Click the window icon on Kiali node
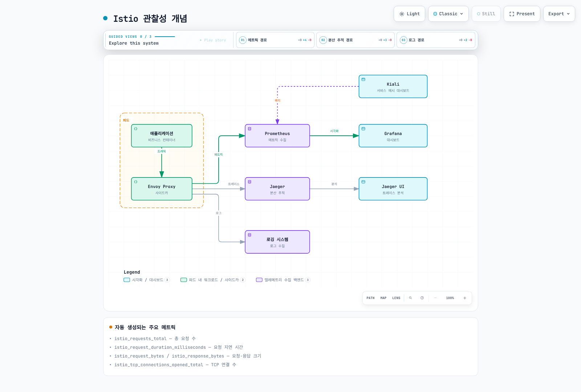Viewport: 581px width, 392px height. coord(363,79)
